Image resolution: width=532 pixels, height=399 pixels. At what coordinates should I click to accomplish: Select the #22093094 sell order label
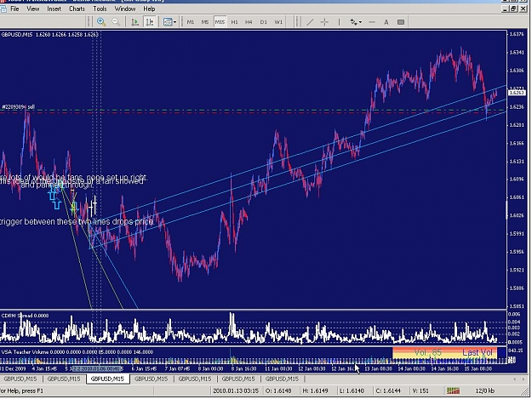point(19,107)
